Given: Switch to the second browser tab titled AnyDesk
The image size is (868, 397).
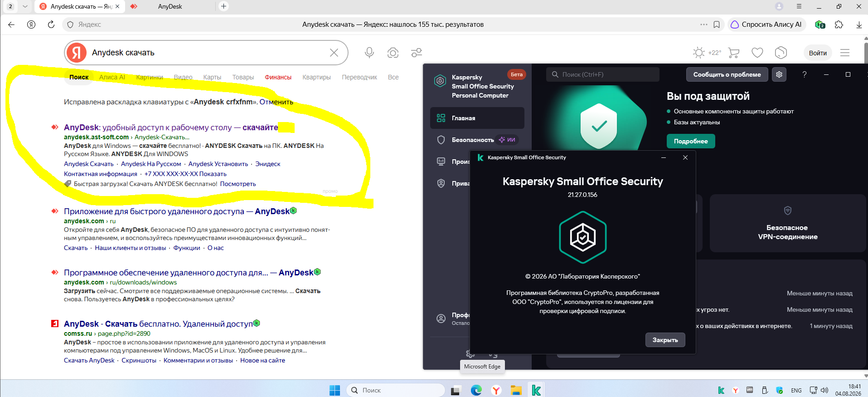Looking at the screenshot, I should (x=170, y=6).
